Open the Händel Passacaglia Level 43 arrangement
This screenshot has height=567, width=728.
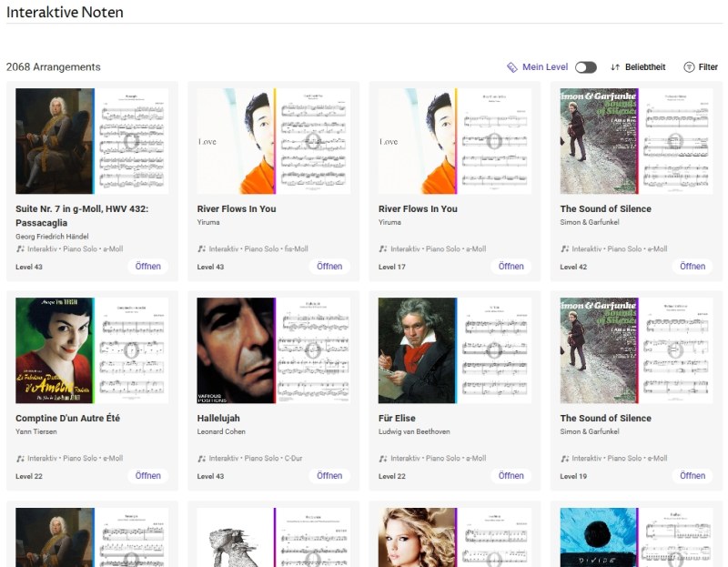(x=148, y=267)
